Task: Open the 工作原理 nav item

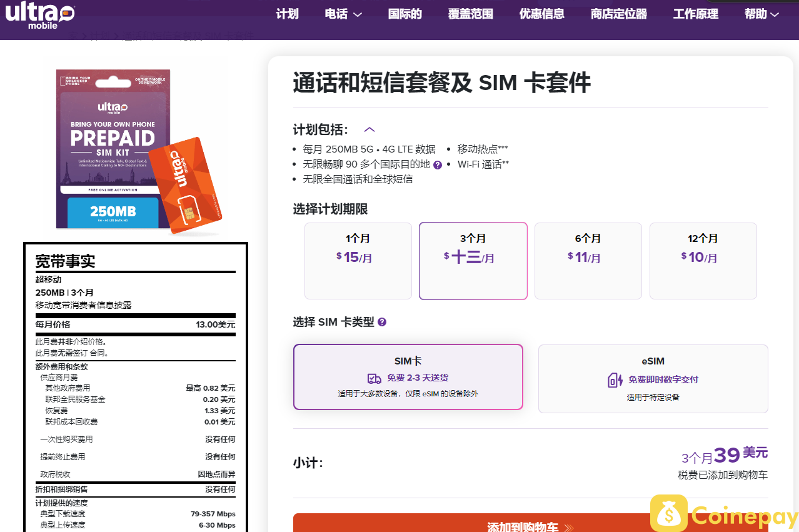Action: pyautogui.click(x=695, y=14)
